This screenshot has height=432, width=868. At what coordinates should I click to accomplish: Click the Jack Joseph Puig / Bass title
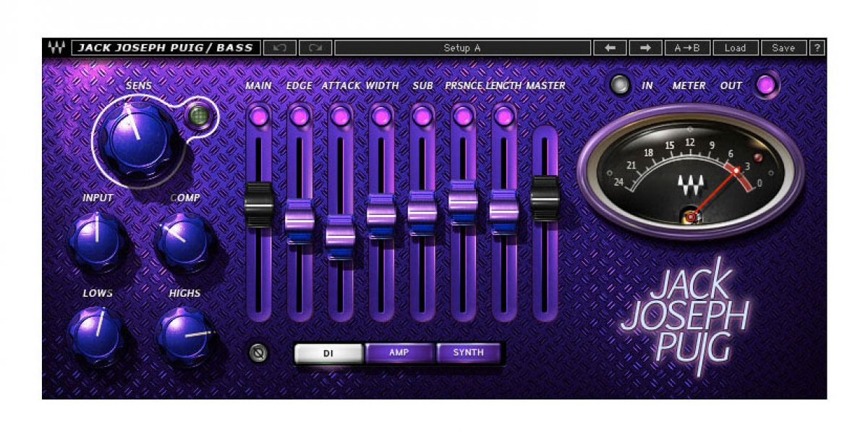tap(166, 48)
